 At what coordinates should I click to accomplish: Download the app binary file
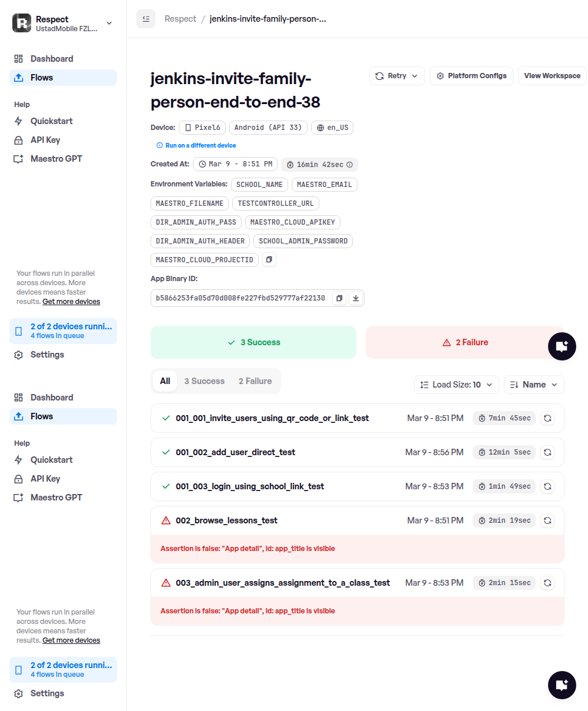click(x=356, y=298)
